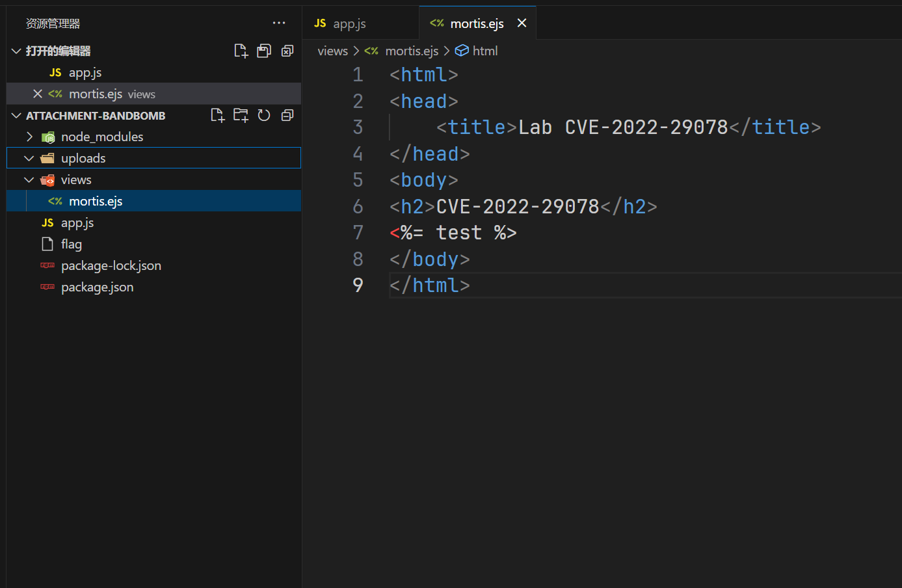902x588 pixels.
Task: Click New File icon in ATTACHMENT-BANDBOMB header
Action: 218,115
